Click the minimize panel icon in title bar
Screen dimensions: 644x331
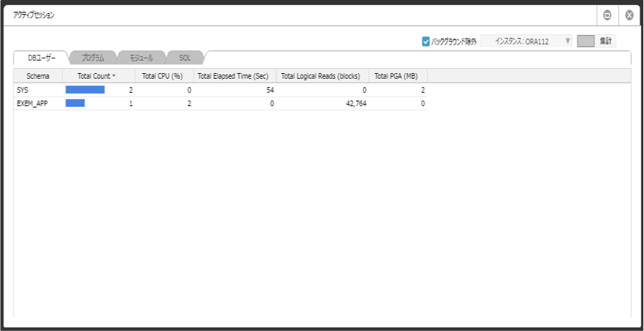[x=607, y=15]
